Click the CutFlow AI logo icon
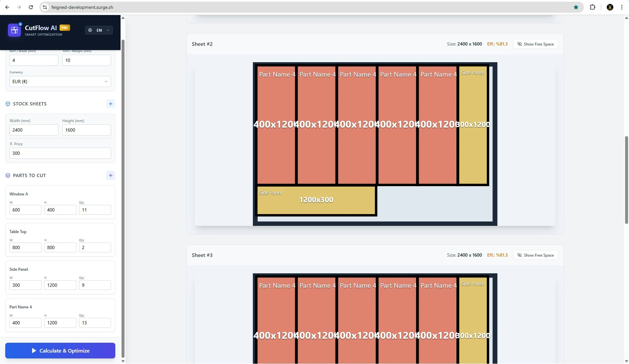The height and width of the screenshot is (364, 629). (x=14, y=30)
